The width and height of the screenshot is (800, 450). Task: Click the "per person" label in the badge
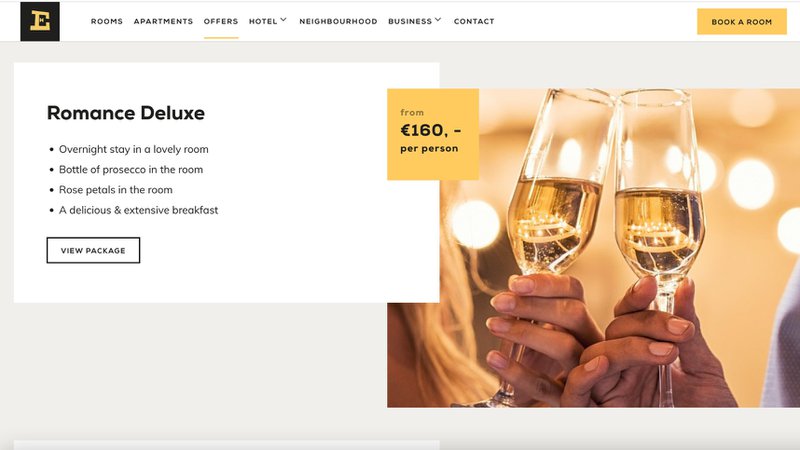[x=429, y=149]
